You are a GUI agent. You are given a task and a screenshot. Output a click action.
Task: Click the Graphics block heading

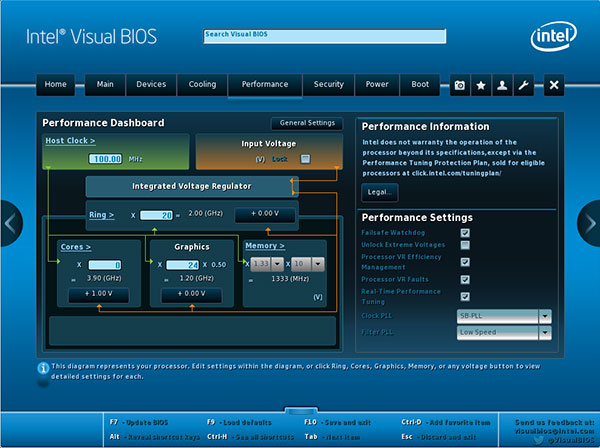click(192, 247)
